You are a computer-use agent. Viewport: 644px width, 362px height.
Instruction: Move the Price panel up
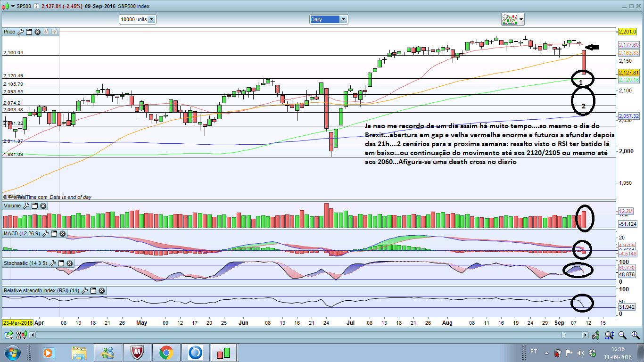pos(54,32)
